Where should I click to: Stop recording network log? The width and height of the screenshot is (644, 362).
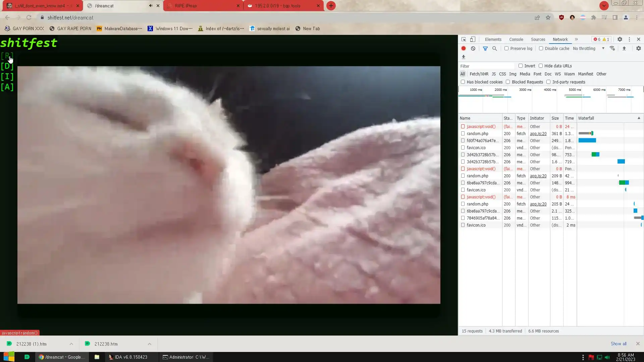pyautogui.click(x=464, y=48)
